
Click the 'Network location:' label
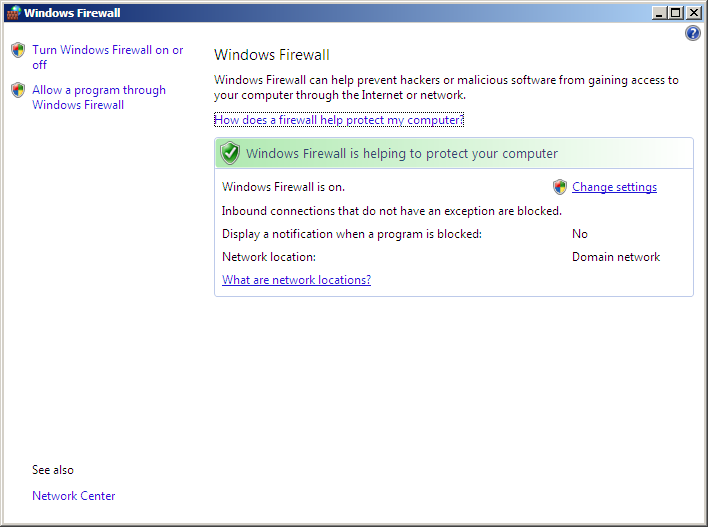pos(269,257)
